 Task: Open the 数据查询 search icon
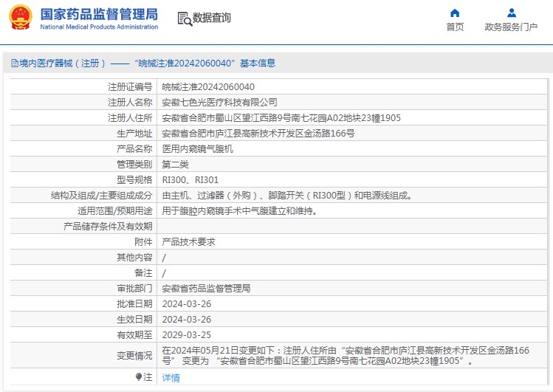pyautogui.click(x=185, y=18)
